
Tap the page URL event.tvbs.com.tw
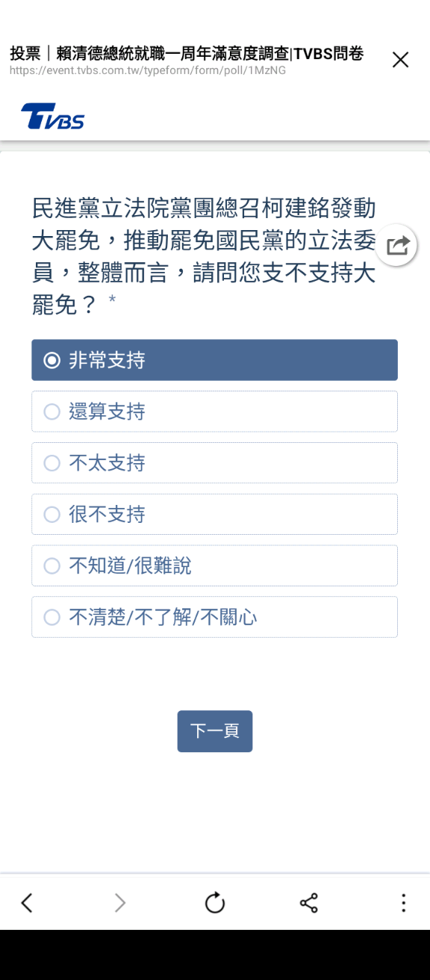[148, 70]
